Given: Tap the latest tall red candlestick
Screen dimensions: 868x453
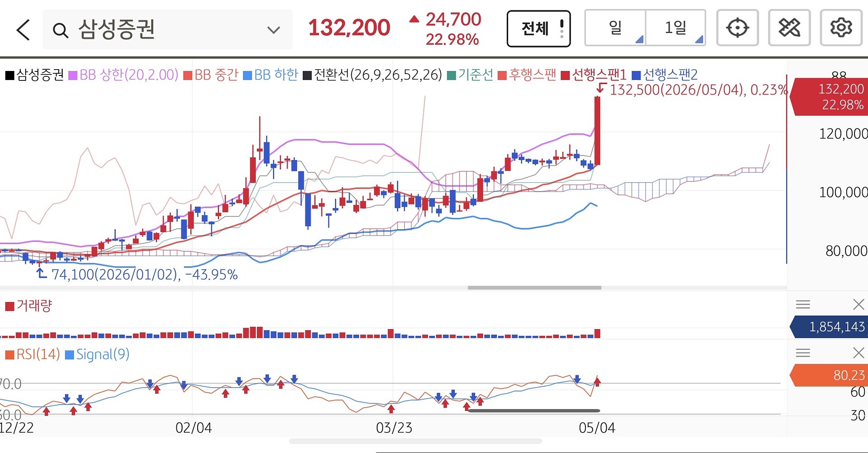Looking at the screenshot, I should click(x=597, y=131).
